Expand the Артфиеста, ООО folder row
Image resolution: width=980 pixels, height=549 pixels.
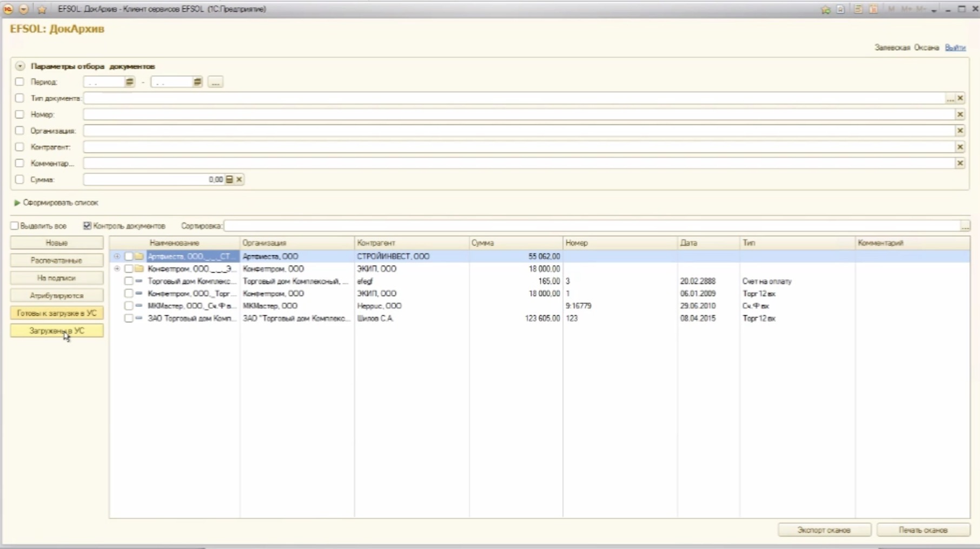coord(117,256)
